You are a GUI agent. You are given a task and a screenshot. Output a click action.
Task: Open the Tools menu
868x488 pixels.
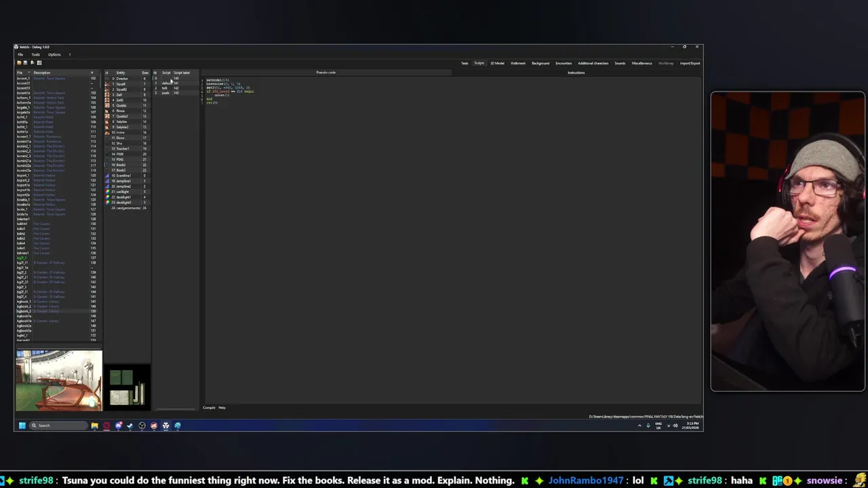pos(35,55)
